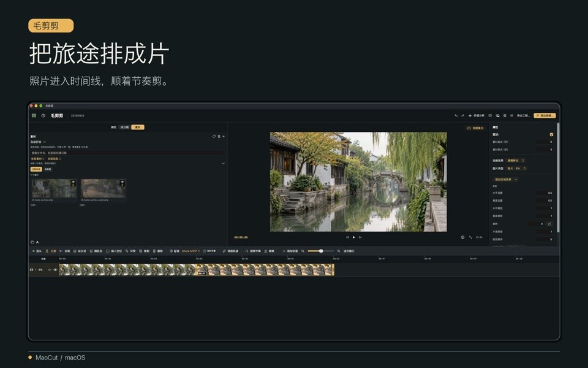Click the rotate icon beside the rotation field

tap(549, 224)
